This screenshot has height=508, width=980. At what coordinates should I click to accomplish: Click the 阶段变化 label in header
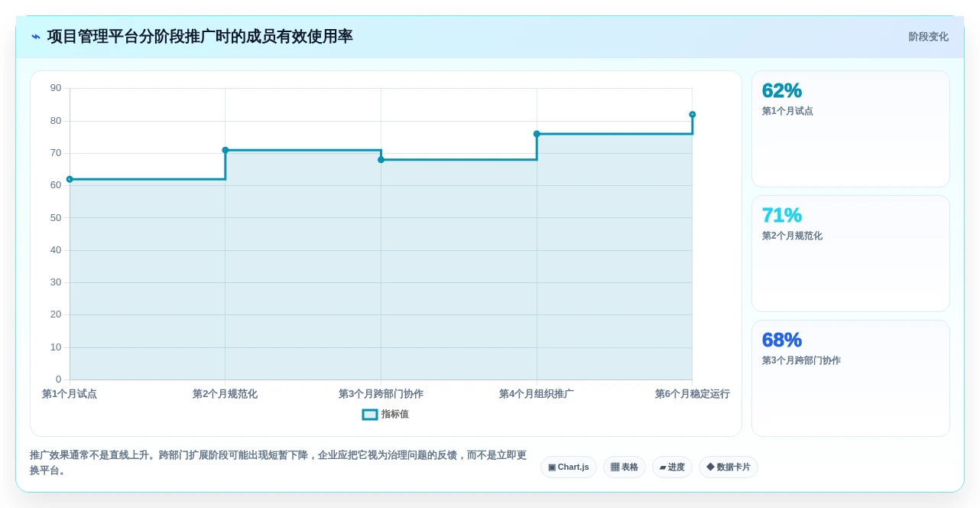click(x=928, y=37)
